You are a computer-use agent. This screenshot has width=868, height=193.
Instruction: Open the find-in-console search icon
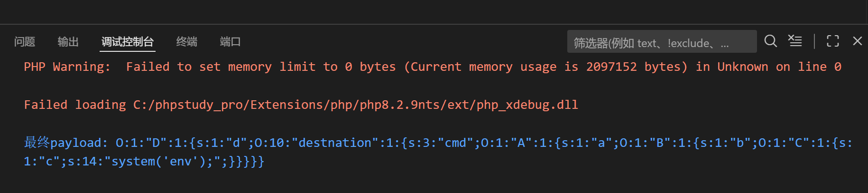point(770,41)
